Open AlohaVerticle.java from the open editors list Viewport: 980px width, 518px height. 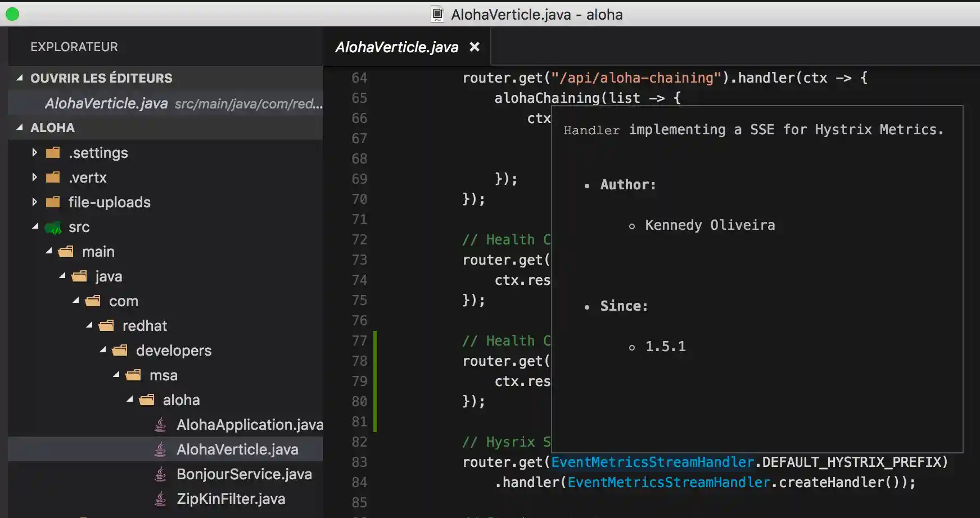click(x=107, y=103)
